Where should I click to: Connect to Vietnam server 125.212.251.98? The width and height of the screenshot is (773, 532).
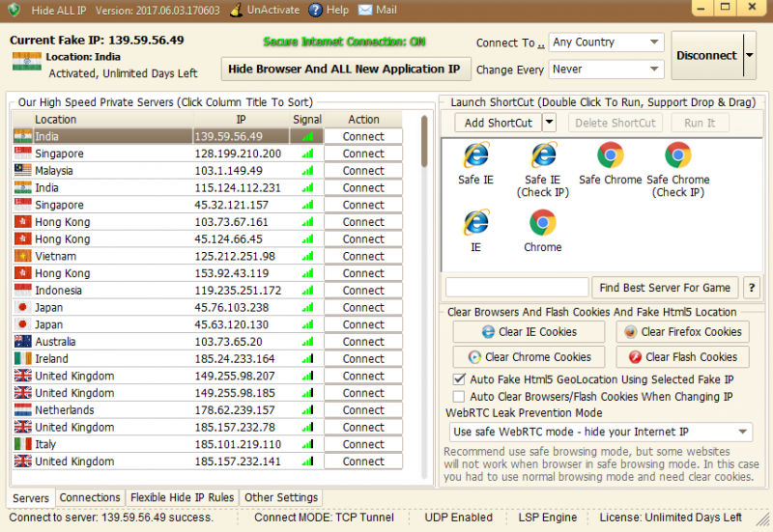[x=363, y=256]
